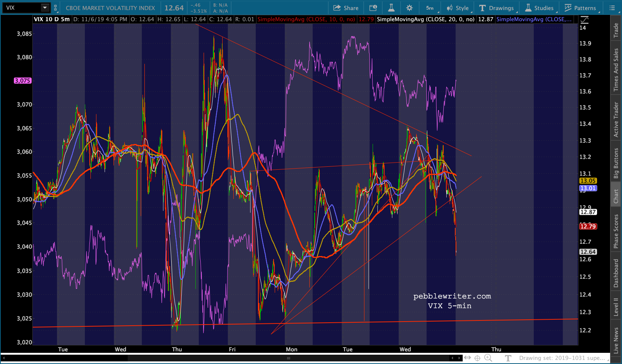Click the price axis scale icon
Image resolution: width=622 pixels, height=364 pixels.
point(585,19)
